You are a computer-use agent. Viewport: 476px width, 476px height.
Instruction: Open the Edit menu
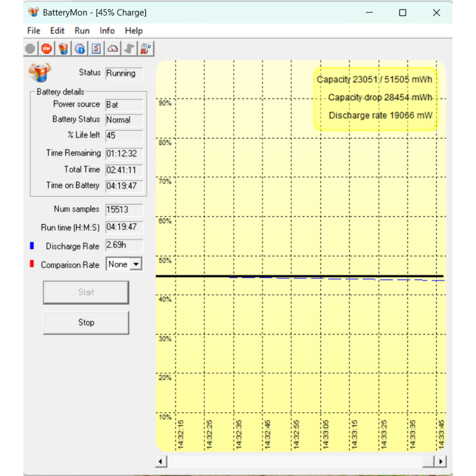(x=57, y=30)
